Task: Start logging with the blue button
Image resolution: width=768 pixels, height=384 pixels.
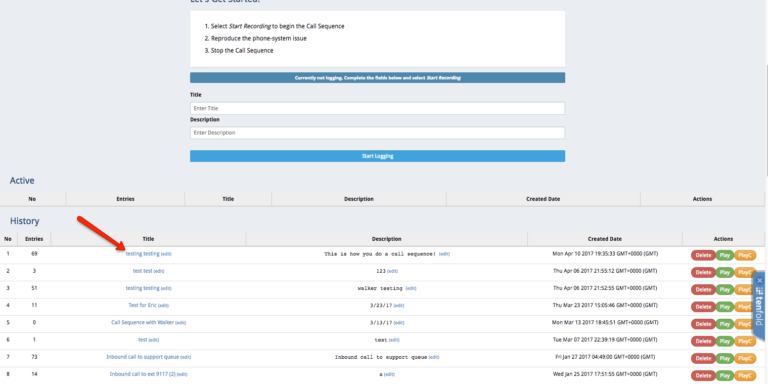Action: pos(377,156)
